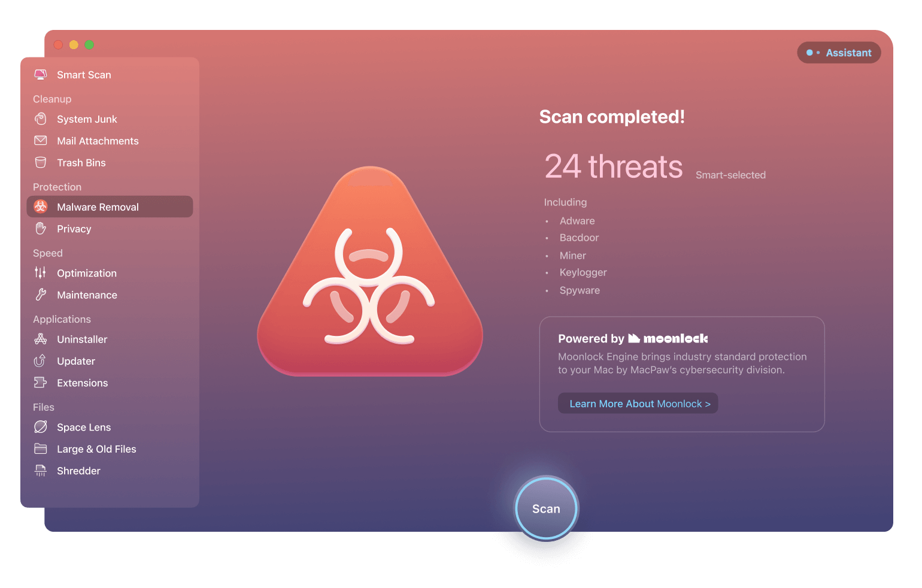Click the System Junk icon in sidebar

(41, 119)
